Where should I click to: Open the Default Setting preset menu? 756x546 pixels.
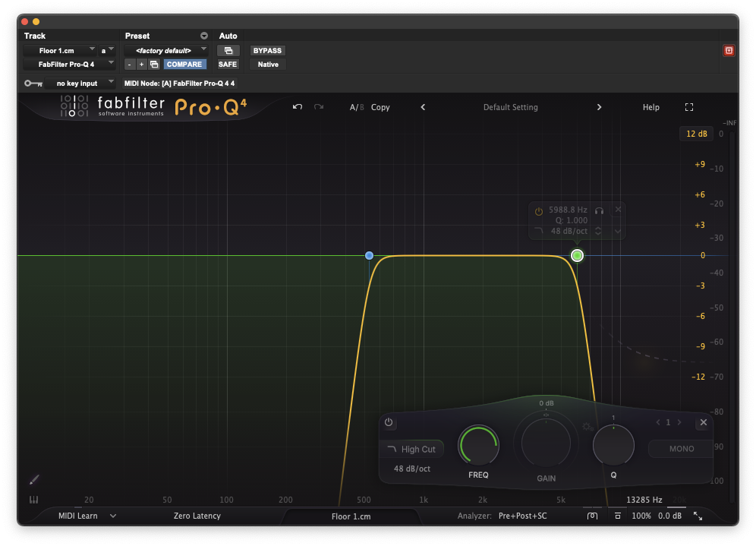(x=511, y=107)
